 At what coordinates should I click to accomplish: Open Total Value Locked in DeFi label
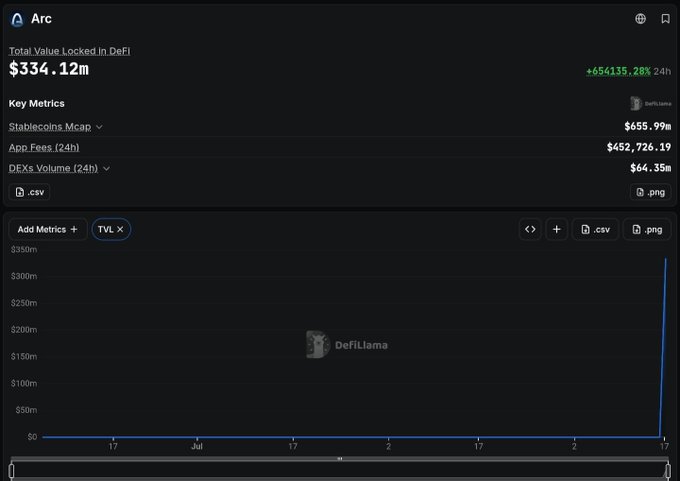coord(69,51)
